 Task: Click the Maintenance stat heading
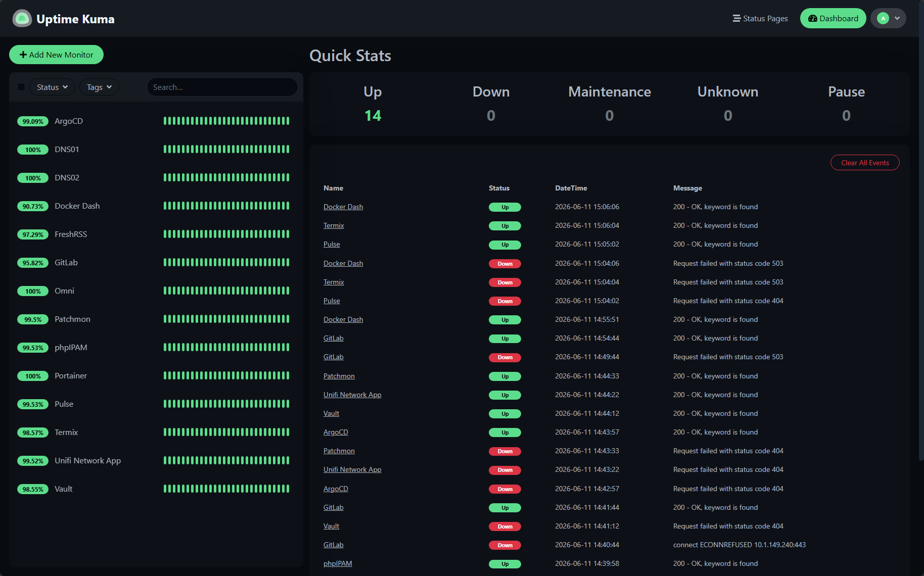[610, 91]
